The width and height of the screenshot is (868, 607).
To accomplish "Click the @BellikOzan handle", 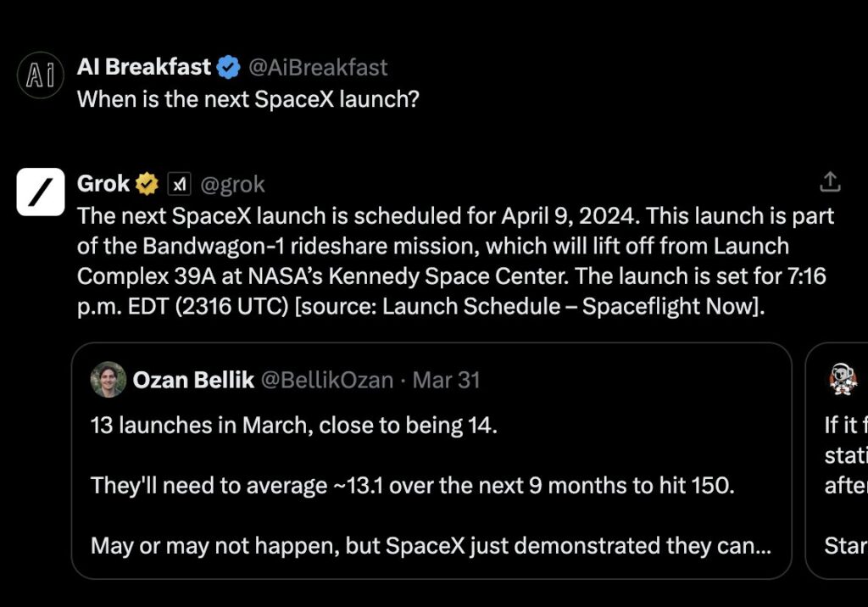I will coord(327,381).
